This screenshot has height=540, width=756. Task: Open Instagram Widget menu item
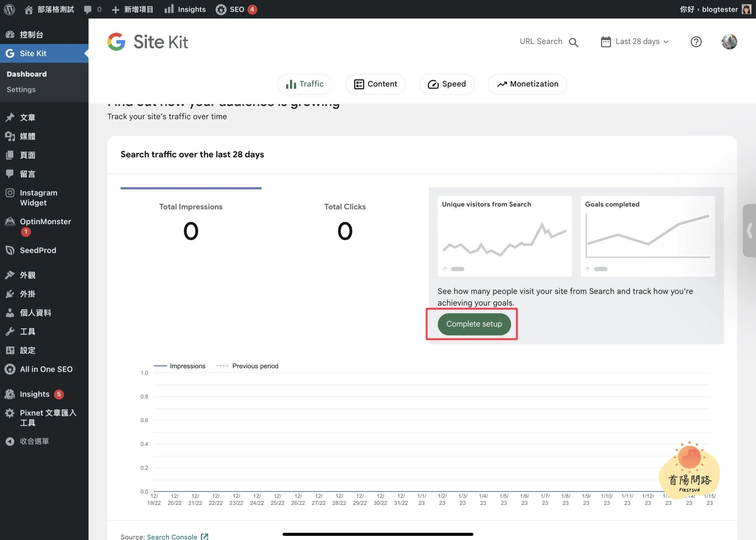pyautogui.click(x=38, y=197)
